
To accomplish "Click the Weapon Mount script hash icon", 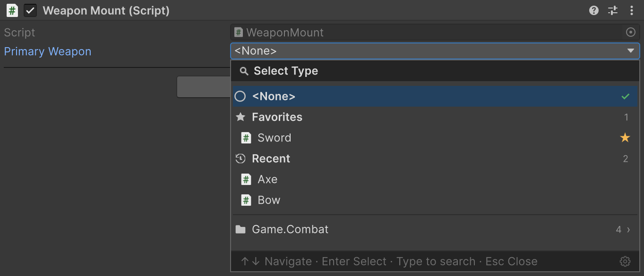I will pyautogui.click(x=12, y=10).
